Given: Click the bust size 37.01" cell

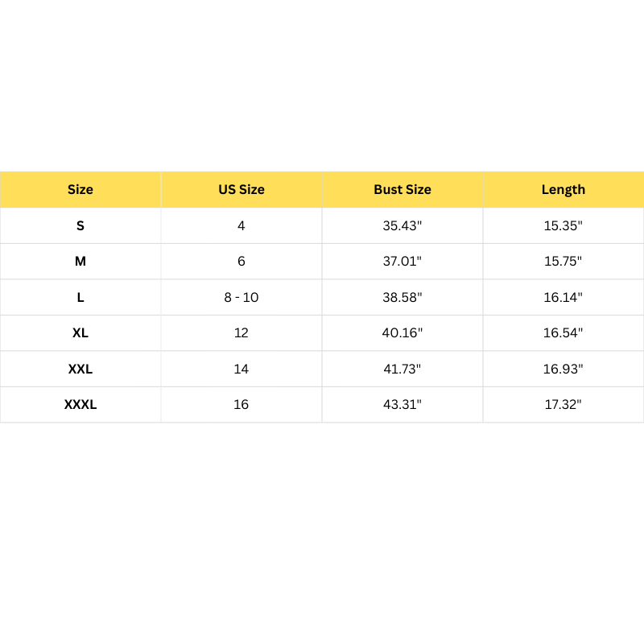Looking at the screenshot, I should pyautogui.click(x=402, y=262).
